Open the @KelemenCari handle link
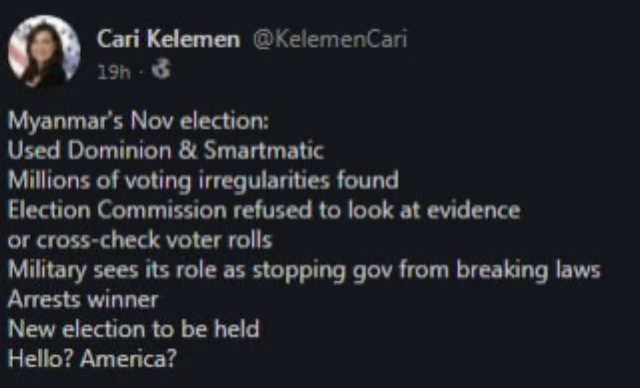Viewport: 640px width, 388px height. 330,40
